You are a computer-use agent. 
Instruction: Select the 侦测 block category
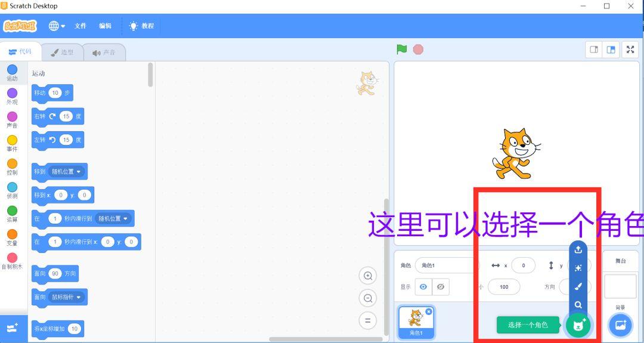(13, 191)
